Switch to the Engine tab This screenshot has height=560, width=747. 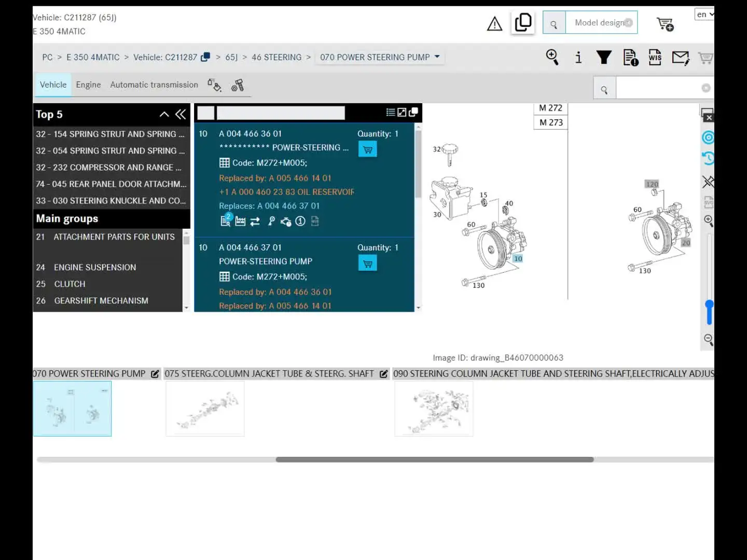click(88, 85)
